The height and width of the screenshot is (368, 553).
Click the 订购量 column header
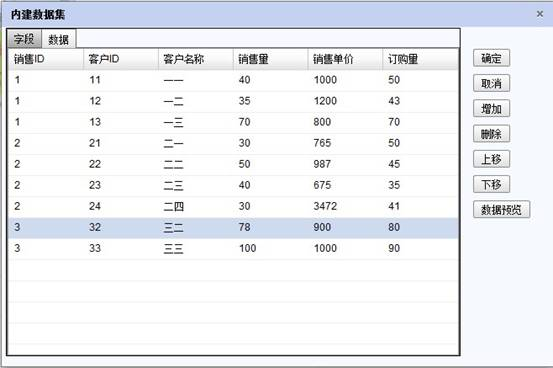[x=420, y=59]
